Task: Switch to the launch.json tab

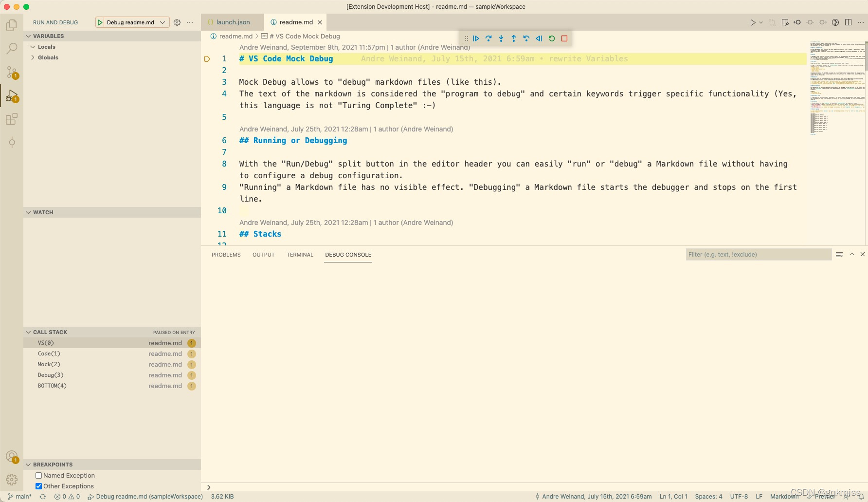Action: click(x=233, y=22)
